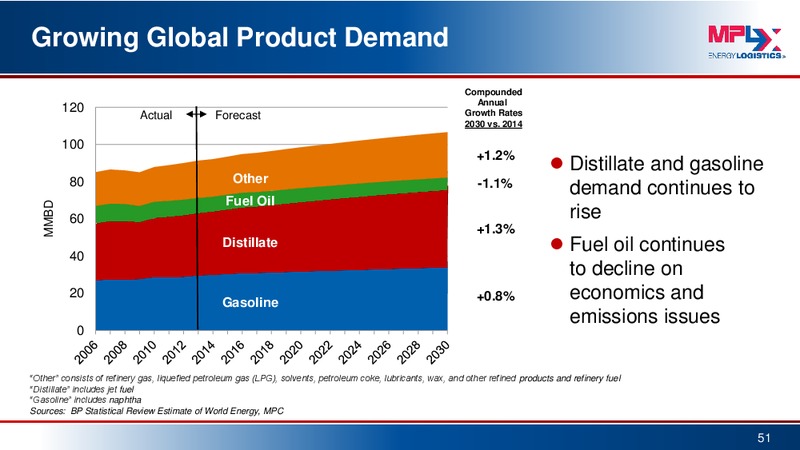
Task: Click the '2030' x-axis label
Action: [438, 353]
